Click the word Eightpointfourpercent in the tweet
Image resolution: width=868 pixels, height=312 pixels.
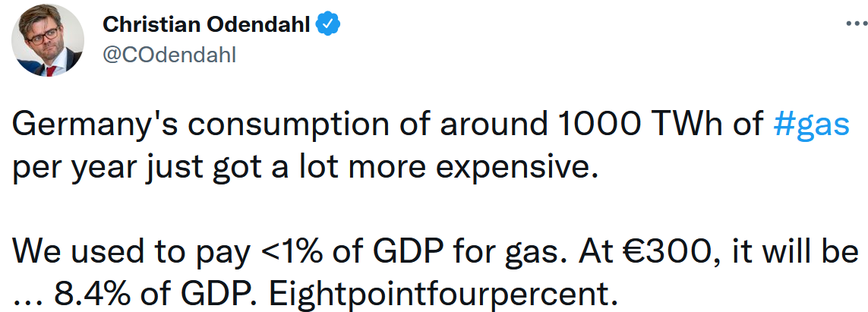point(443,295)
